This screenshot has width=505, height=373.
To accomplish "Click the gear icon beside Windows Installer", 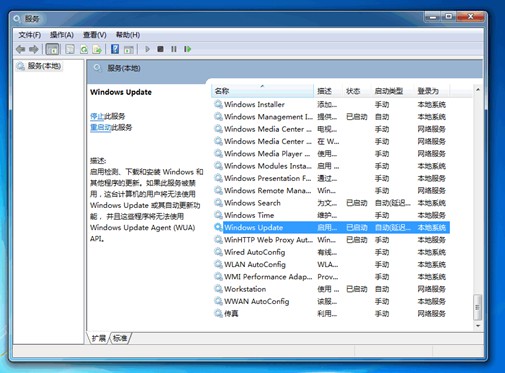I will (218, 104).
